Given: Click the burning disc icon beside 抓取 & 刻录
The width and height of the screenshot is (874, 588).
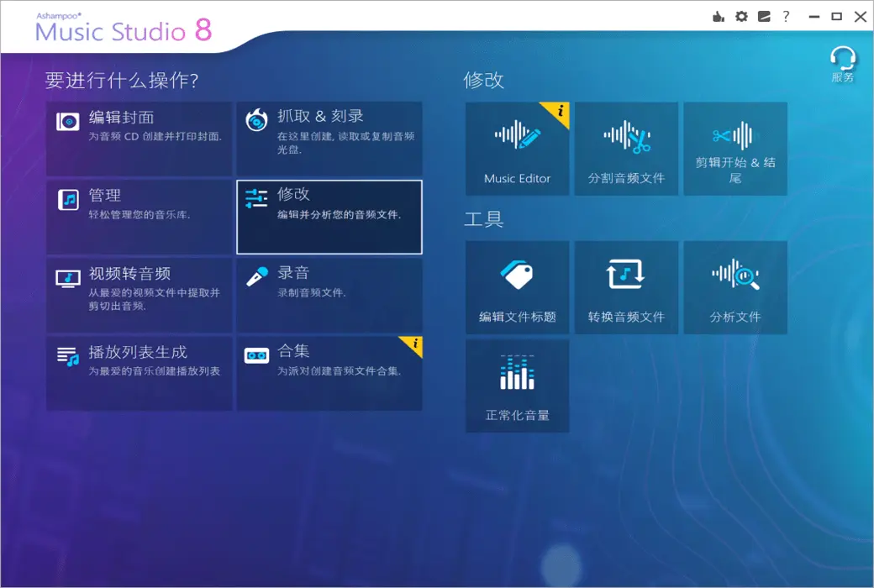Looking at the screenshot, I should tap(256, 120).
